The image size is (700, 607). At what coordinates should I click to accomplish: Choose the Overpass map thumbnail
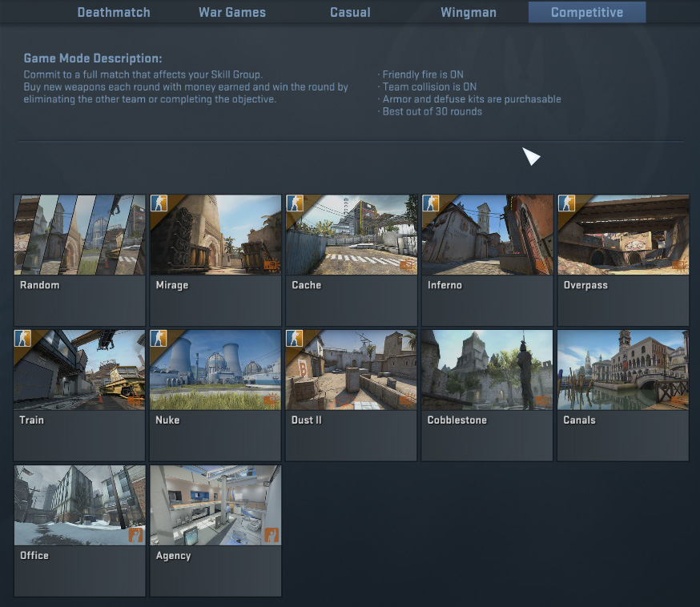coord(623,235)
